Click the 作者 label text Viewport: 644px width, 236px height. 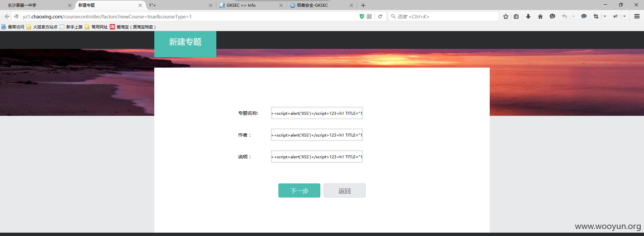[x=245, y=135]
